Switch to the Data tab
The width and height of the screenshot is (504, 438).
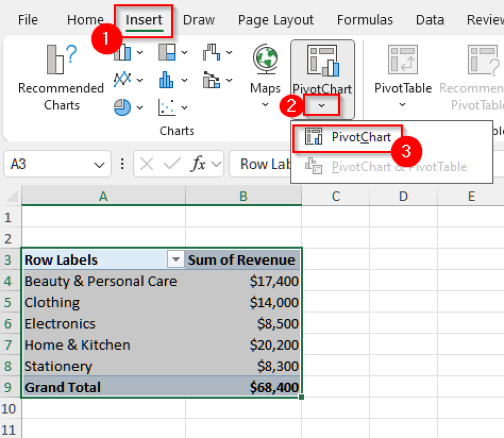click(430, 20)
